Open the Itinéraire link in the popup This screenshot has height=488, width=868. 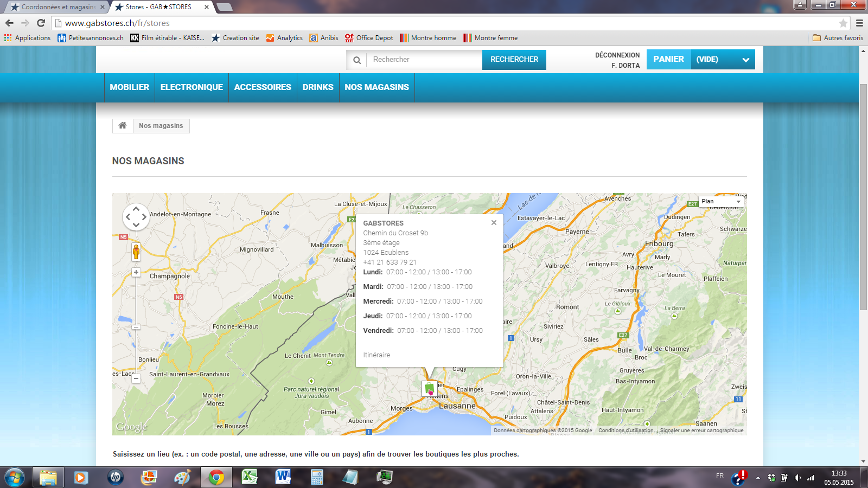tap(376, 355)
